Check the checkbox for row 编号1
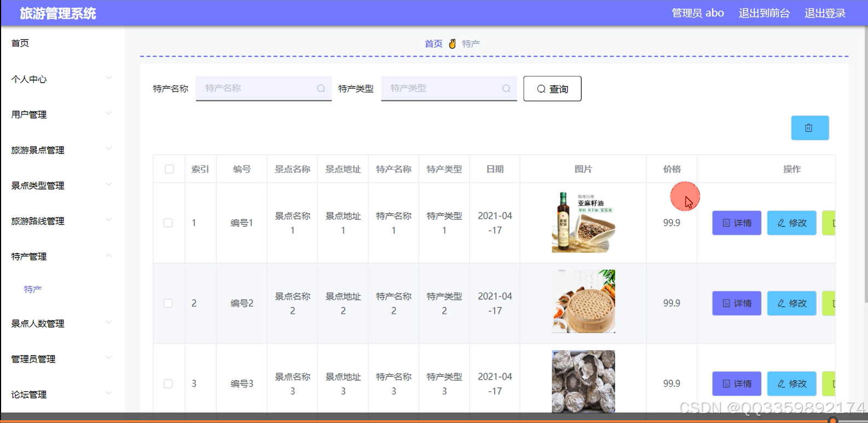868x423 pixels. pos(168,223)
